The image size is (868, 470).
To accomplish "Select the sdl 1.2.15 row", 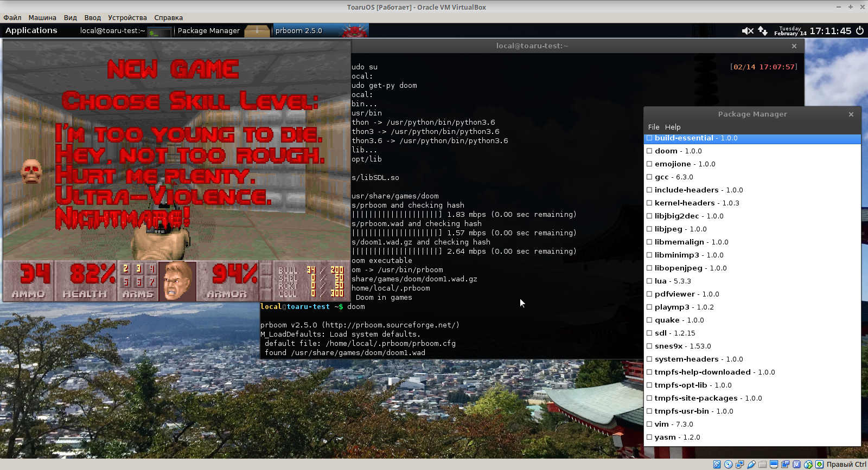I will click(x=752, y=333).
